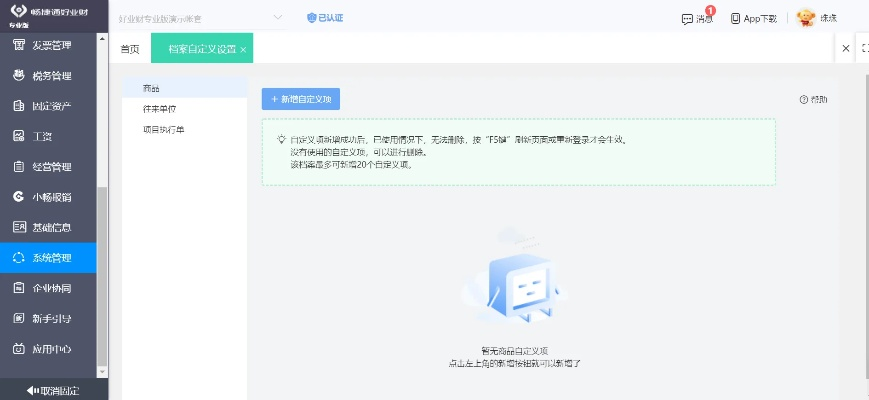Toggle 取消固定 to unpin sidebar

click(53, 390)
